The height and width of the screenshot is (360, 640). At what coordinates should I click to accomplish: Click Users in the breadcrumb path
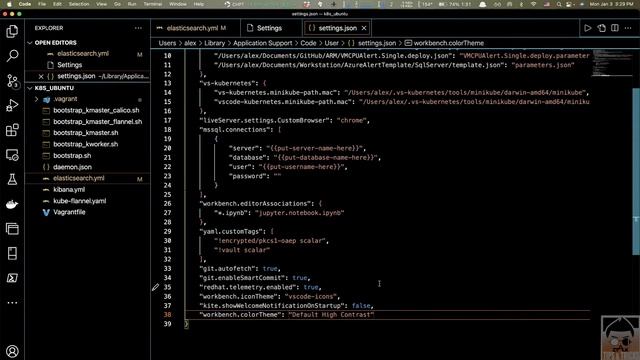click(167, 43)
